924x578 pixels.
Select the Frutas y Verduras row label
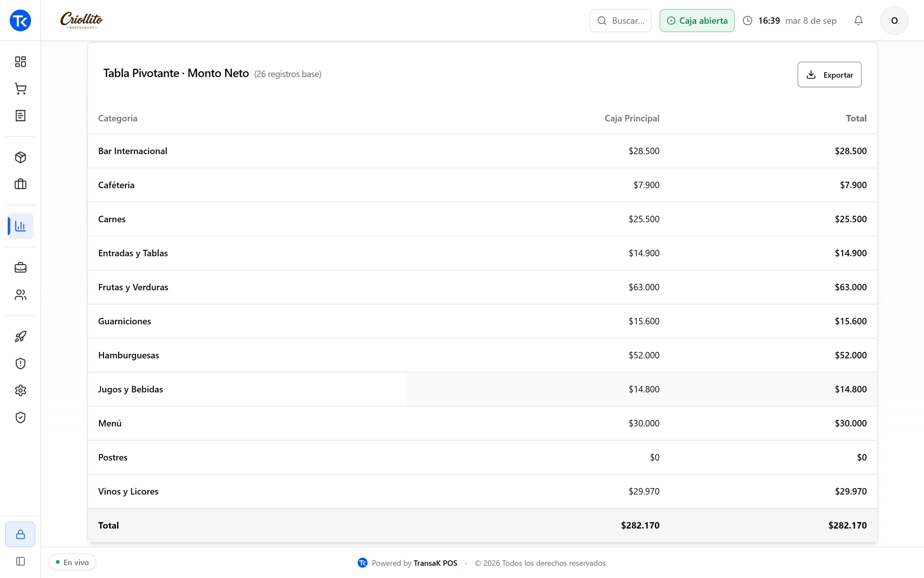pos(133,287)
